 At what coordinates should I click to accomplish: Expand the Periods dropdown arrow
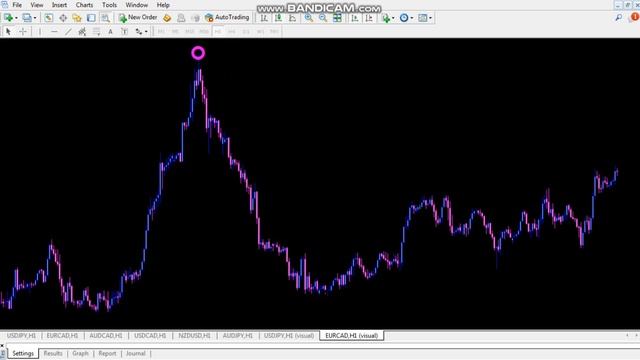click(411, 18)
